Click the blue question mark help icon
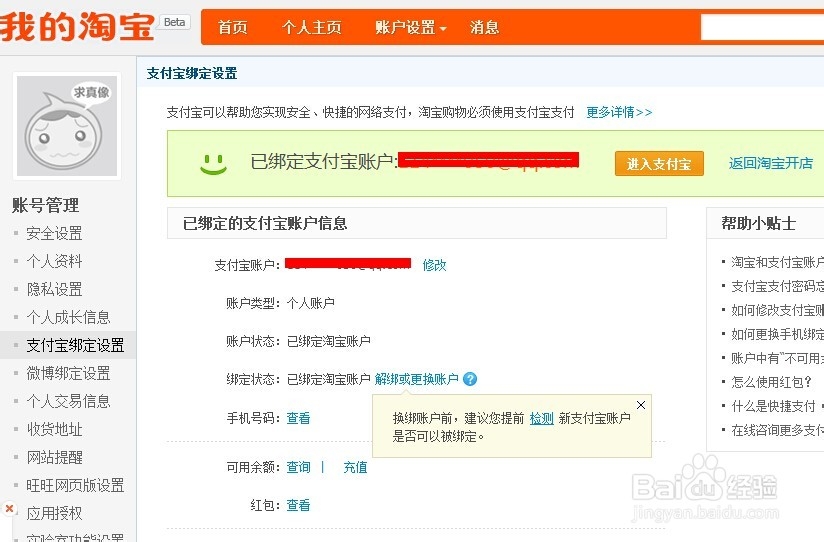Image resolution: width=824 pixels, height=542 pixels. pyautogui.click(x=470, y=379)
